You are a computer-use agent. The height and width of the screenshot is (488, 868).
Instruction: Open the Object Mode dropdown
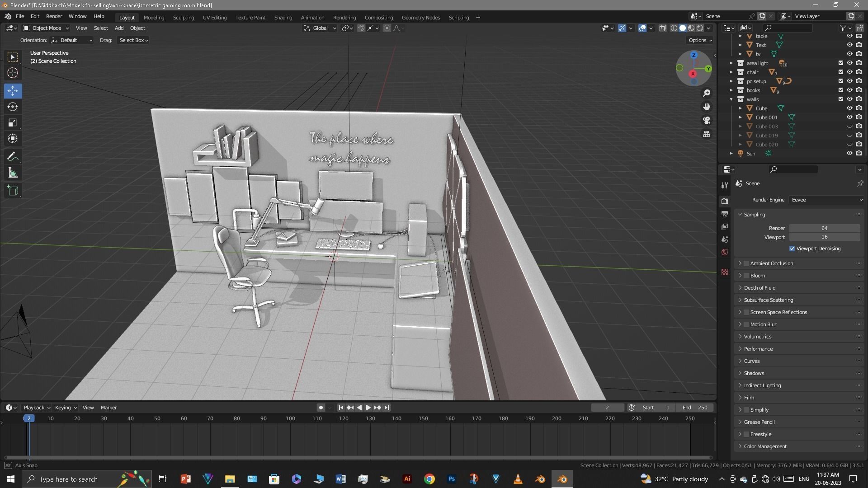click(46, 28)
